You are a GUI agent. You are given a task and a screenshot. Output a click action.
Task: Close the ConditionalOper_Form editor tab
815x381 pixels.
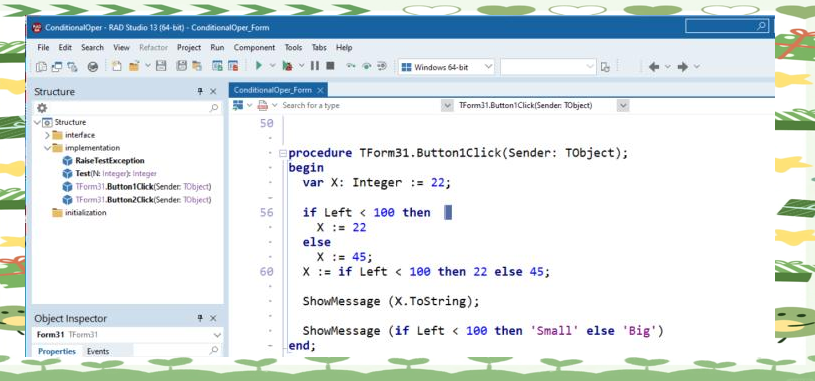coord(321,90)
